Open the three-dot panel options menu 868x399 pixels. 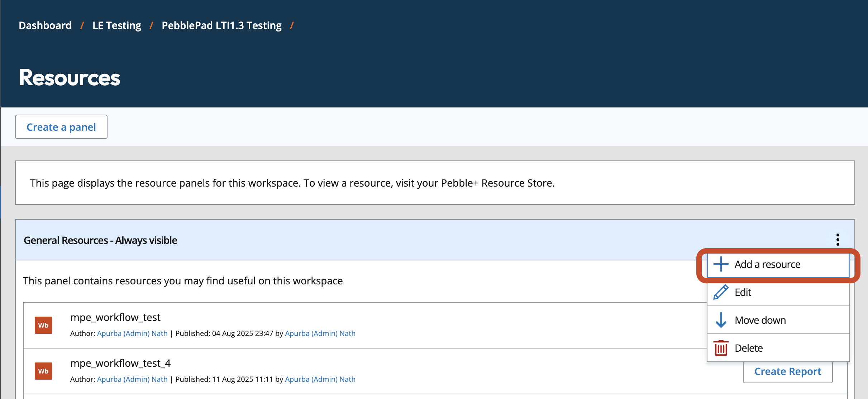point(838,240)
